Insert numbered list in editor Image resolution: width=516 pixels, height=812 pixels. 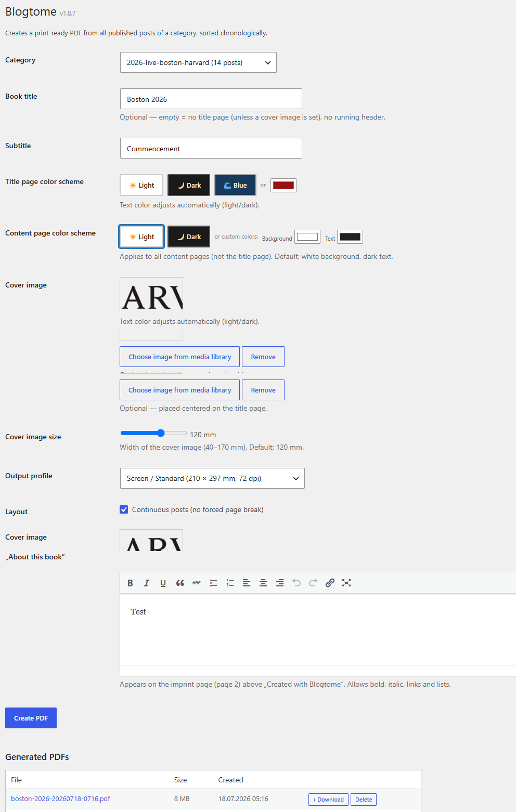[230, 583]
